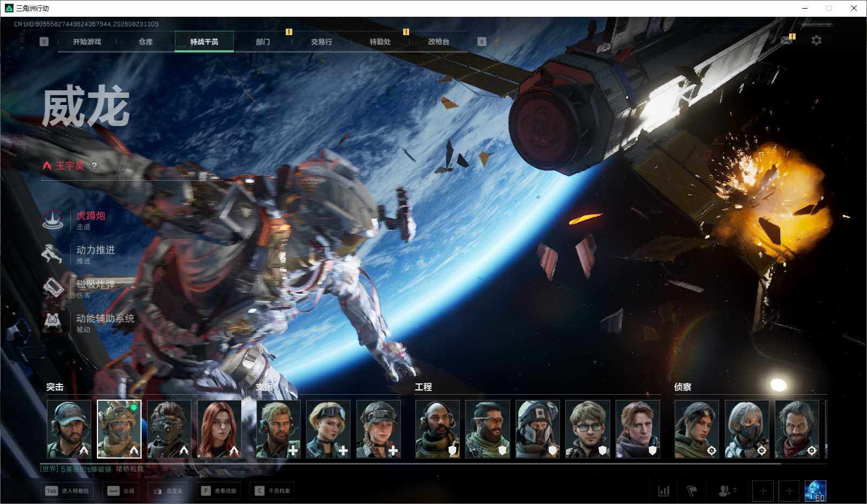
Task: Select night-vision goggles operator in 突击
Action: [x=169, y=429]
